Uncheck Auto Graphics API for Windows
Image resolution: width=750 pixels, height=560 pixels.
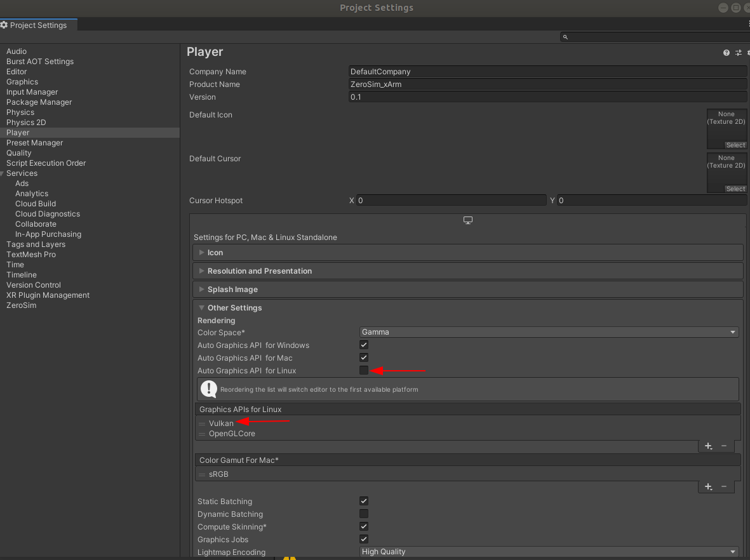pyautogui.click(x=364, y=345)
